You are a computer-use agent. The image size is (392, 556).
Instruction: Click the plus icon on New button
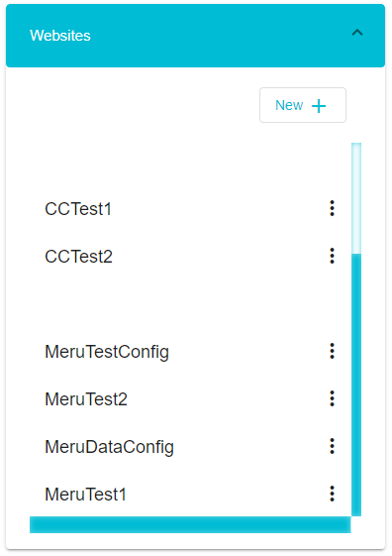[319, 106]
